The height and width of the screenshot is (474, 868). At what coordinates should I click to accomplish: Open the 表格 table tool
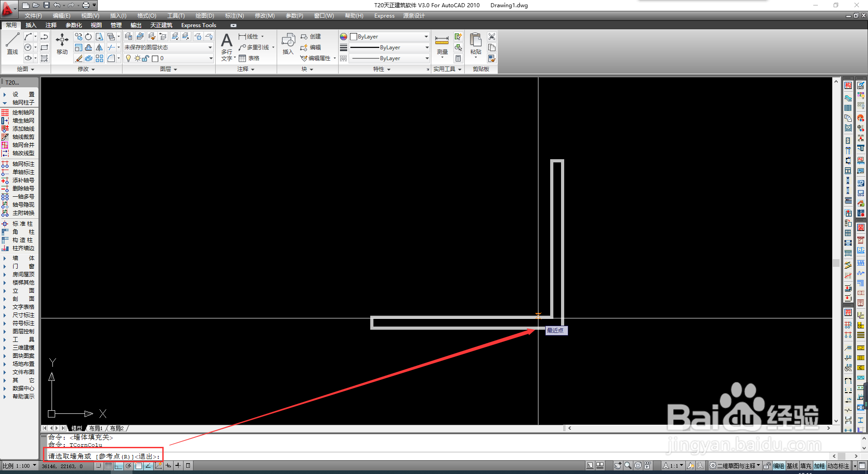coord(249,58)
